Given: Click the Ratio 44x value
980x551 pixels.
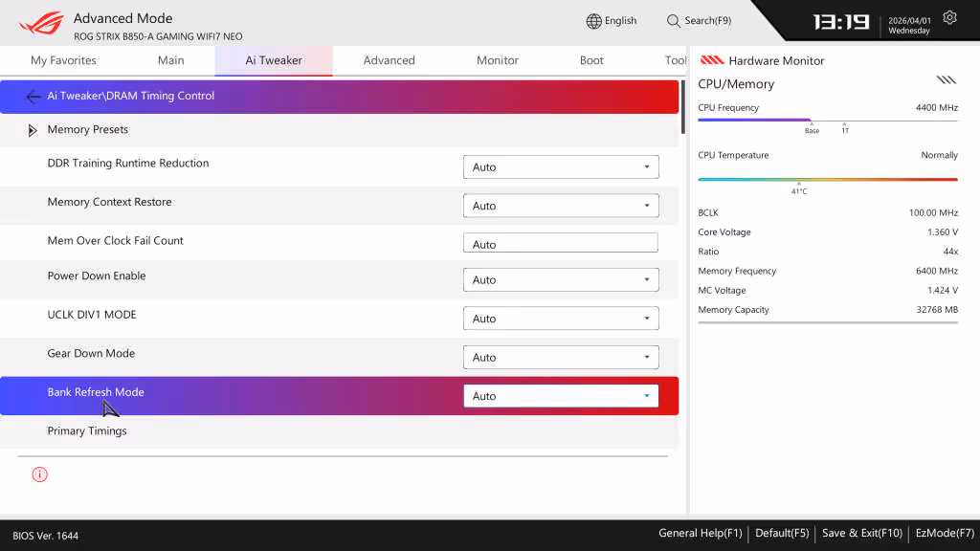Looking at the screenshot, I should tap(950, 252).
